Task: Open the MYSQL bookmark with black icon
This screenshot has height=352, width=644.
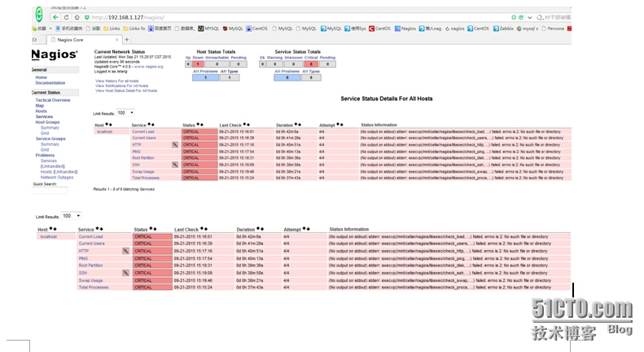Action: pyautogui.click(x=208, y=29)
